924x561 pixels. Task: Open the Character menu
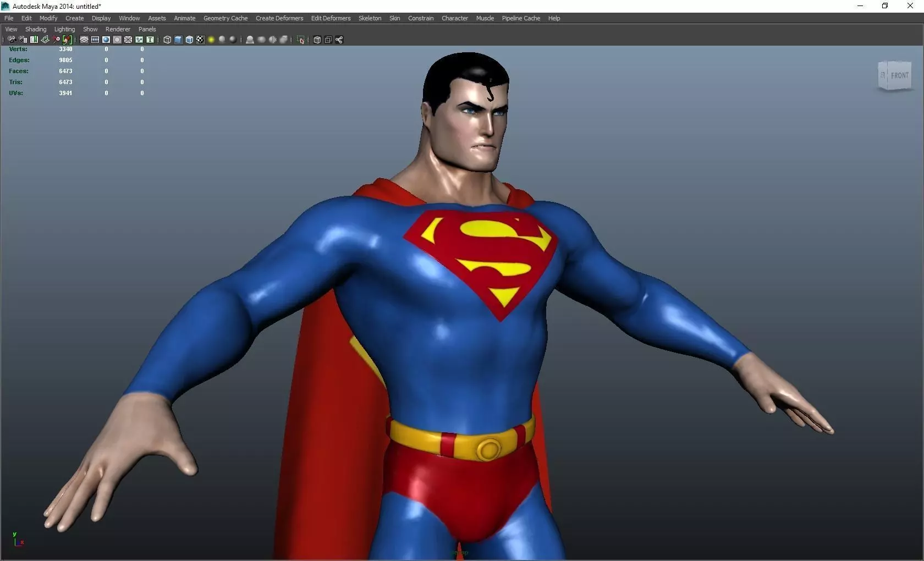click(455, 18)
